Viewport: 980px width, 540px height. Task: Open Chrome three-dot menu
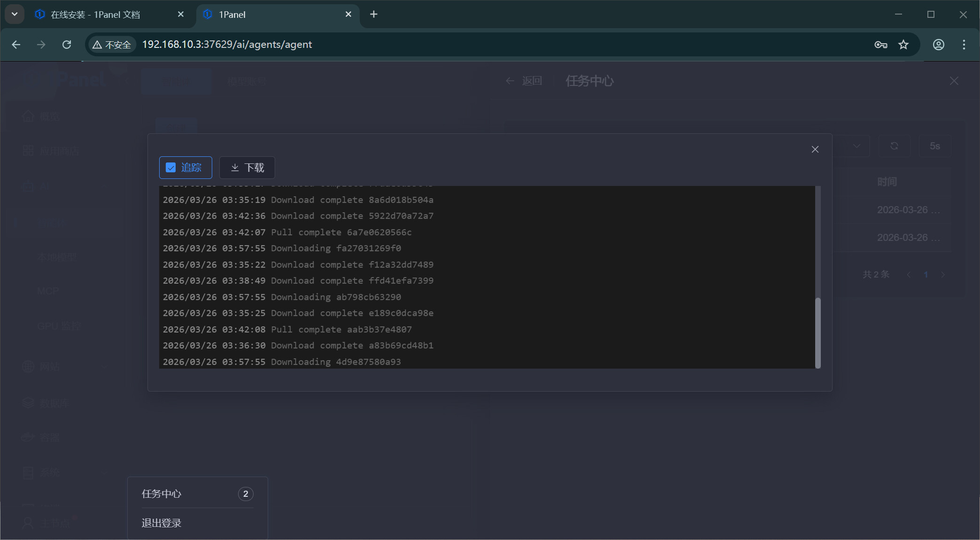tap(964, 45)
